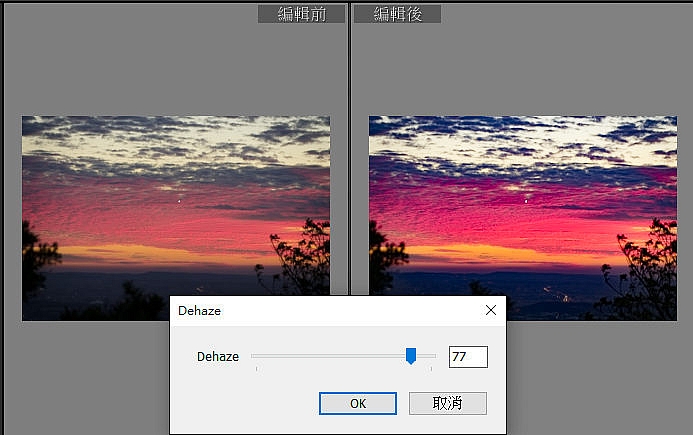Click the Dehaze value field showing 77
The height and width of the screenshot is (435, 693).
[x=468, y=357]
